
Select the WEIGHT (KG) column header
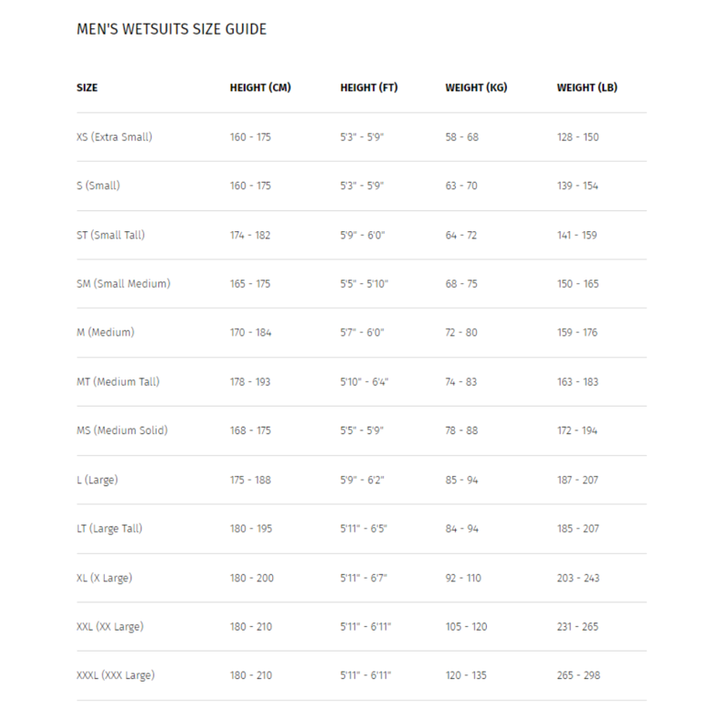476,88
